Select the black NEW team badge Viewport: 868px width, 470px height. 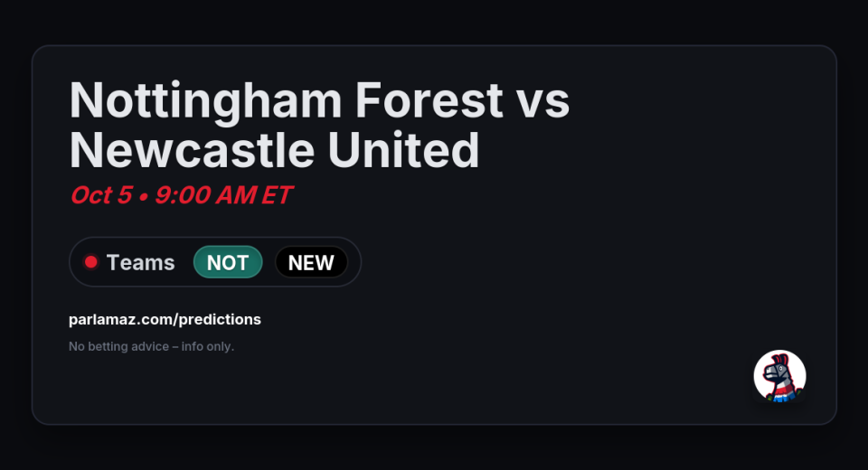[x=311, y=262]
